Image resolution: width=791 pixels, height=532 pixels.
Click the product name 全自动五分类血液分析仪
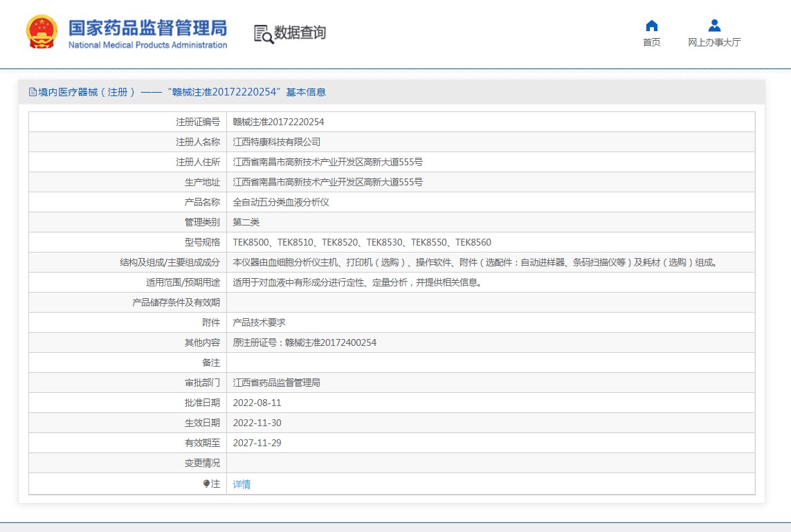coord(281,202)
